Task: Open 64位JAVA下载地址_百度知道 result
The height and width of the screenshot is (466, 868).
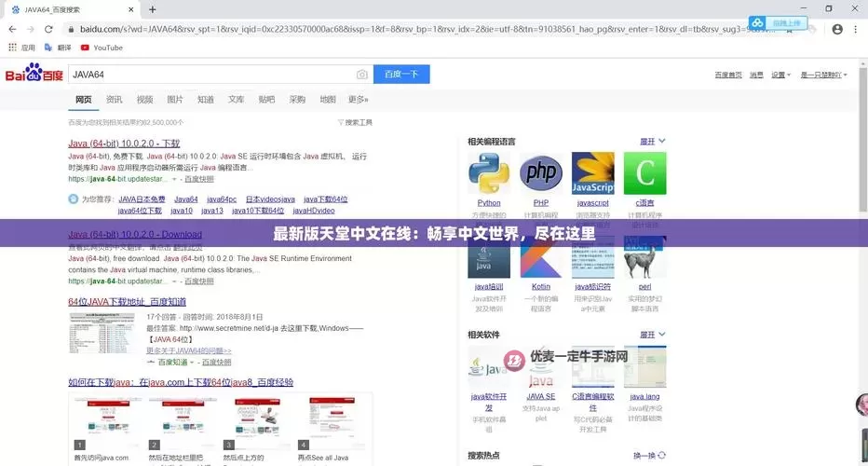Action: coord(127,301)
